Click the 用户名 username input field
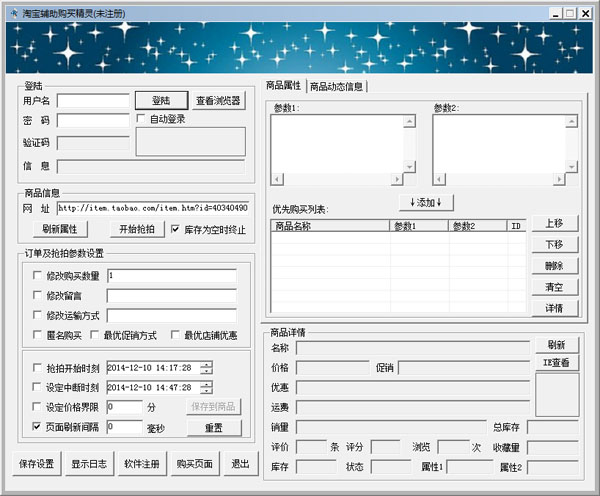 coord(94,101)
